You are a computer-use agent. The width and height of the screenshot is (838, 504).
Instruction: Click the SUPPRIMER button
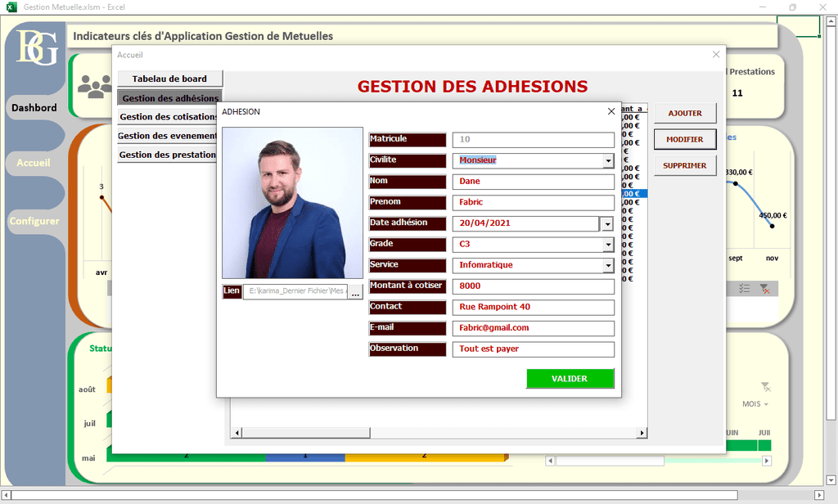(685, 166)
